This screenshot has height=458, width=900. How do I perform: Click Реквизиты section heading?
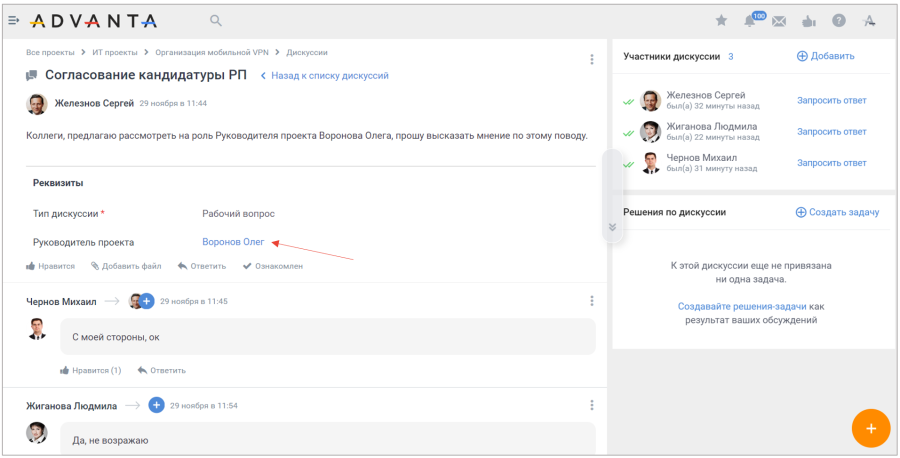(58, 183)
